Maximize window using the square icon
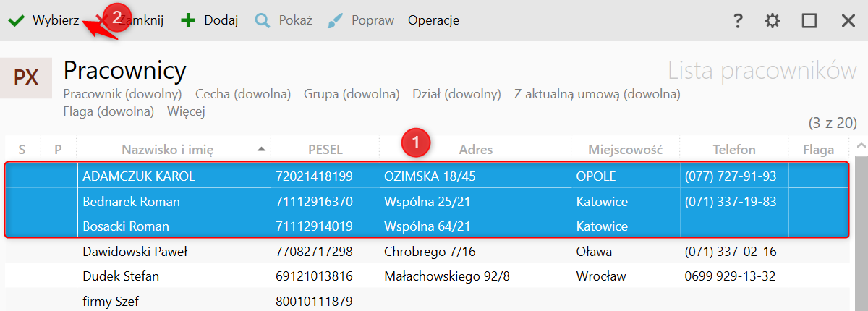This screenshot has width=868, height=311. point(809,21)
